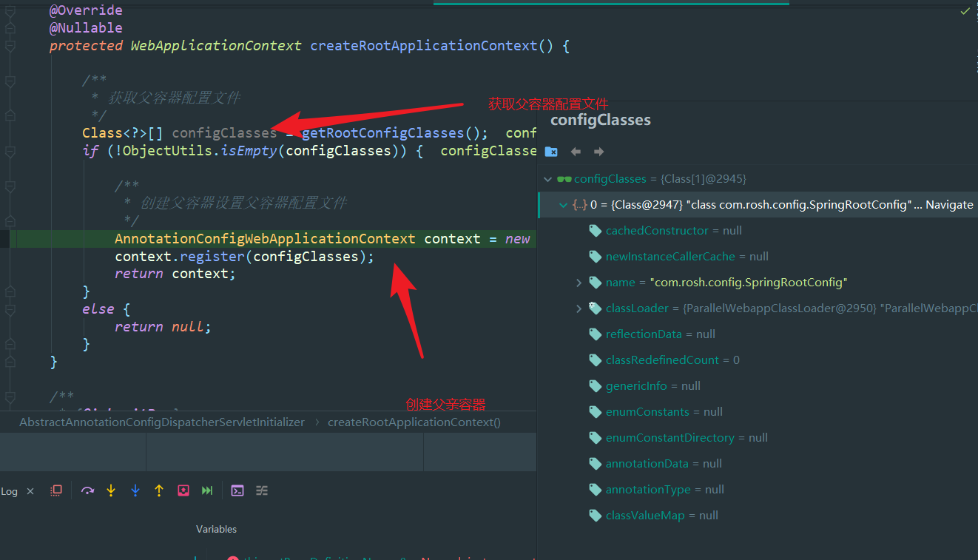
Task: Click the green inspection checkmark at editor top-right
Action: coord(965,11)
